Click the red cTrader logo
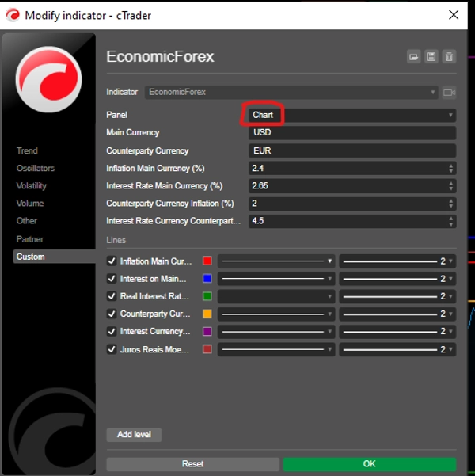Screen dimensions: 475x476 (48, 80)
